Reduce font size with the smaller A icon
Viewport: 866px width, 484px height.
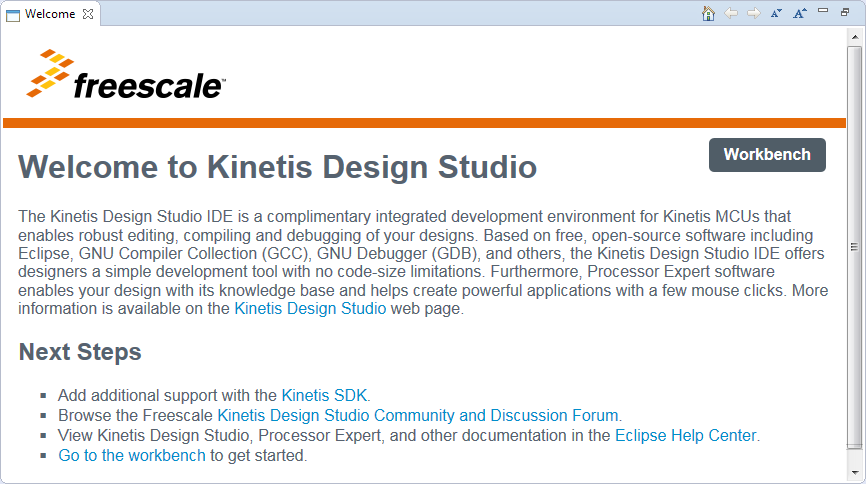776,13
